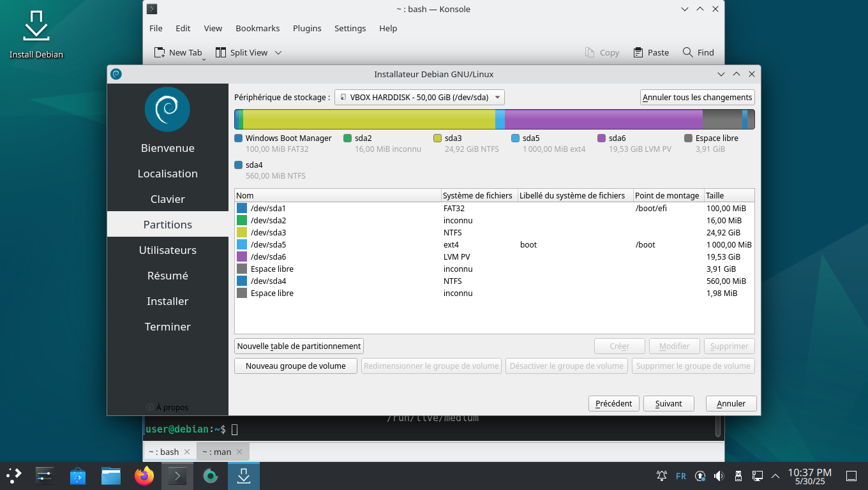Click the 'Système de fichiers' column header
The image size is (868, 490).
point(479,195)
